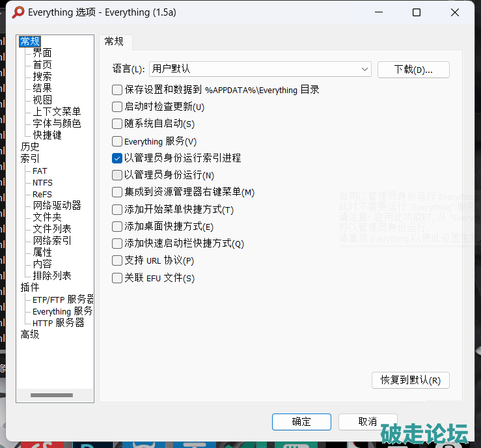Enable Everything 服务 checkbox
Image resolution: width=481 pixels, height=448 pixels.
(x=117, y=141)
